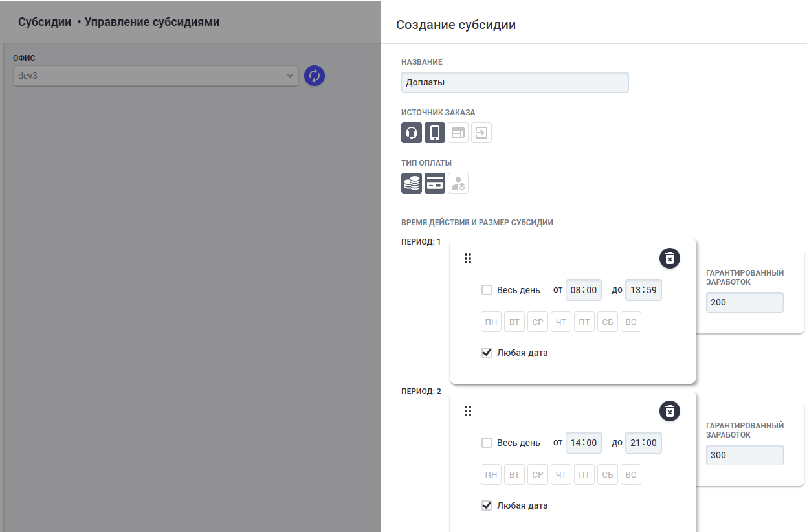
Task: Uncheck 'Любая дата' in period 2
Action: pos(487,505)
